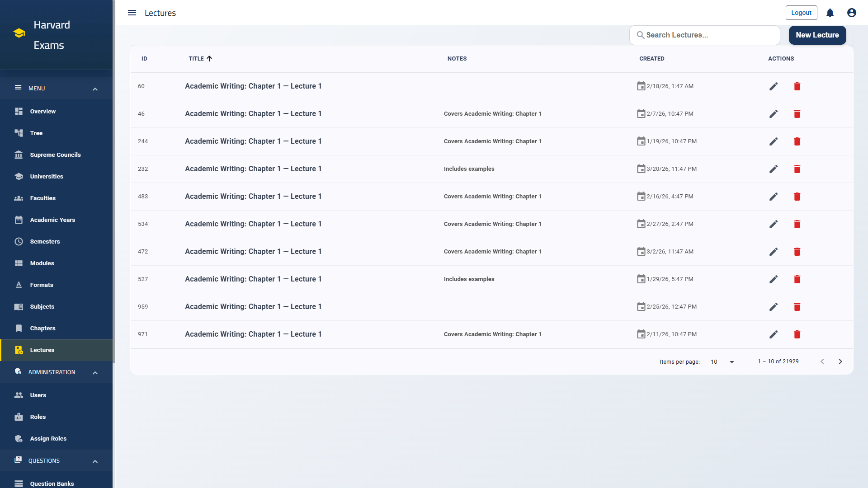Go to the next page of lectures
868x488 pixels.
(x=840, y=361)
